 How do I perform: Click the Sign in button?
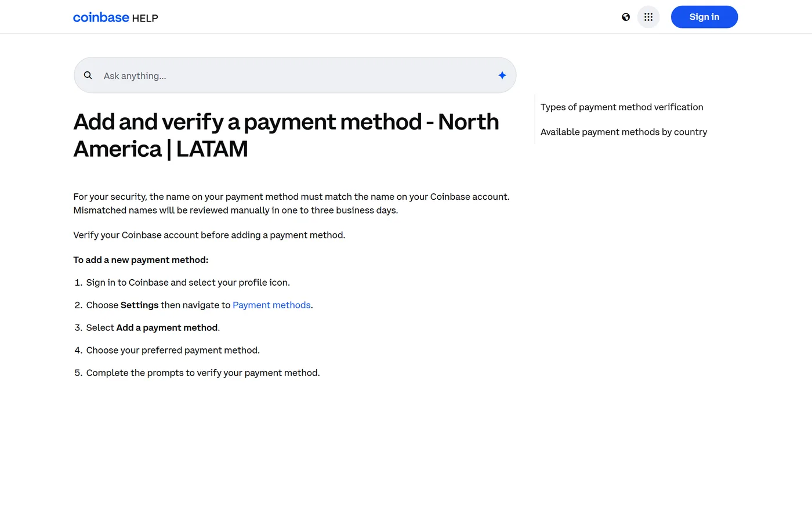[x=704, y=17]
